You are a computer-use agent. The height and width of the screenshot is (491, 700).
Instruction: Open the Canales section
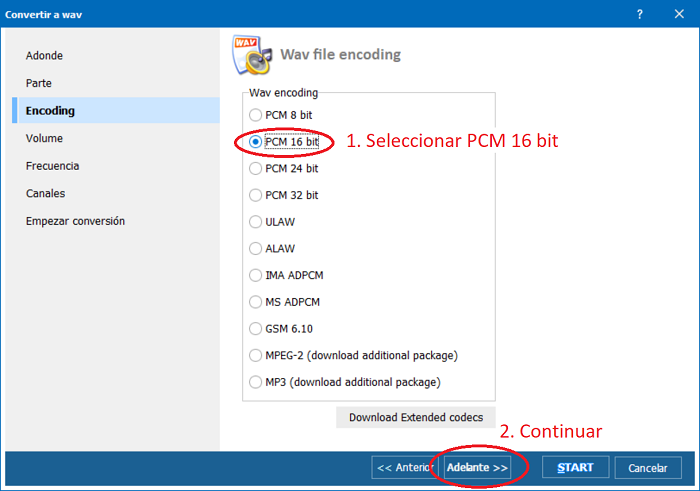point(45,194)
